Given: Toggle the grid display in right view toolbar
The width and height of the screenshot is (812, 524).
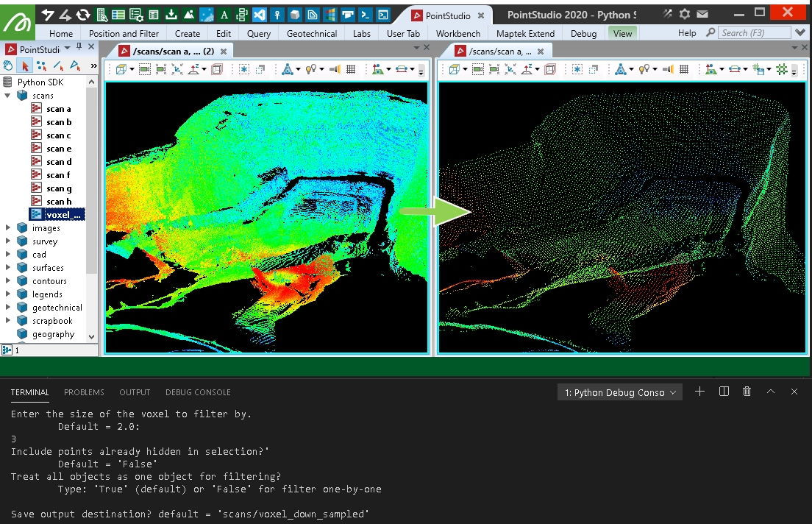Looking at the screenshot, I should (x=684, y=69).
